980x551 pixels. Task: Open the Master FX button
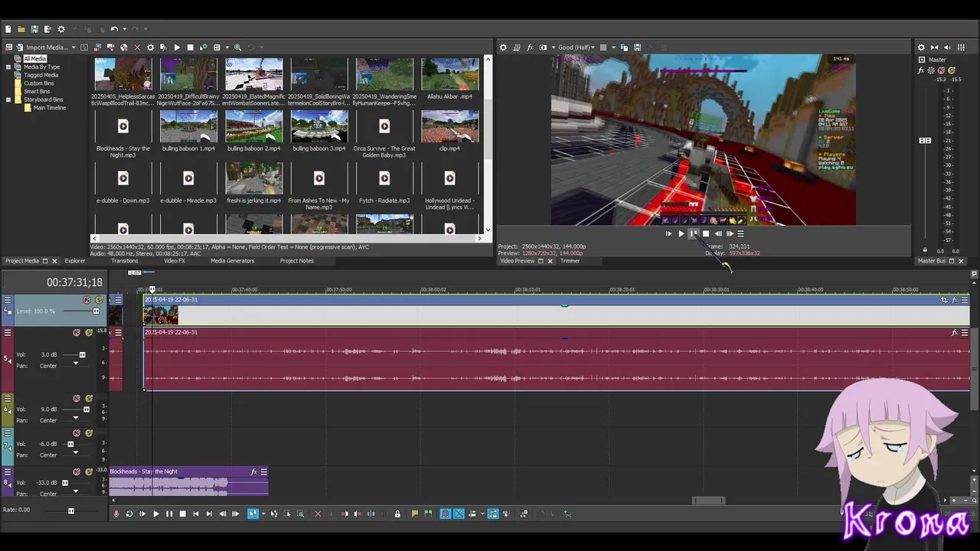point(921,70)
